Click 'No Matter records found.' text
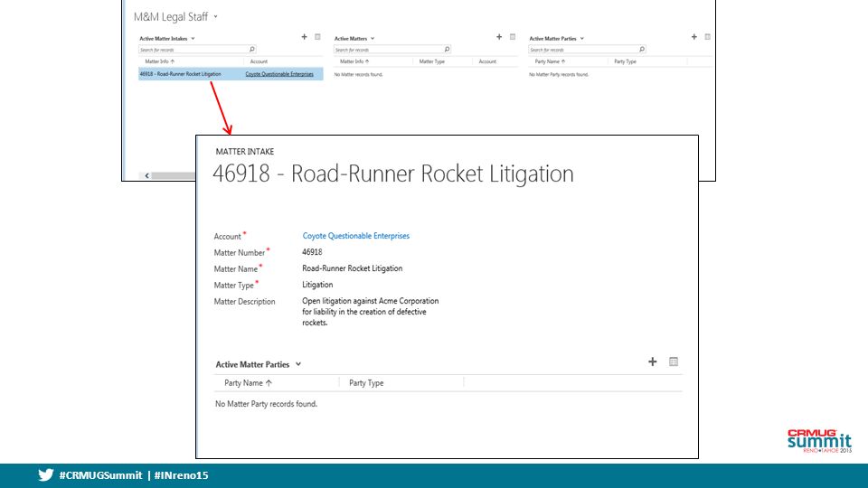Image resolution: width=868 pixels, height=488 pixels. coord(358,74)
